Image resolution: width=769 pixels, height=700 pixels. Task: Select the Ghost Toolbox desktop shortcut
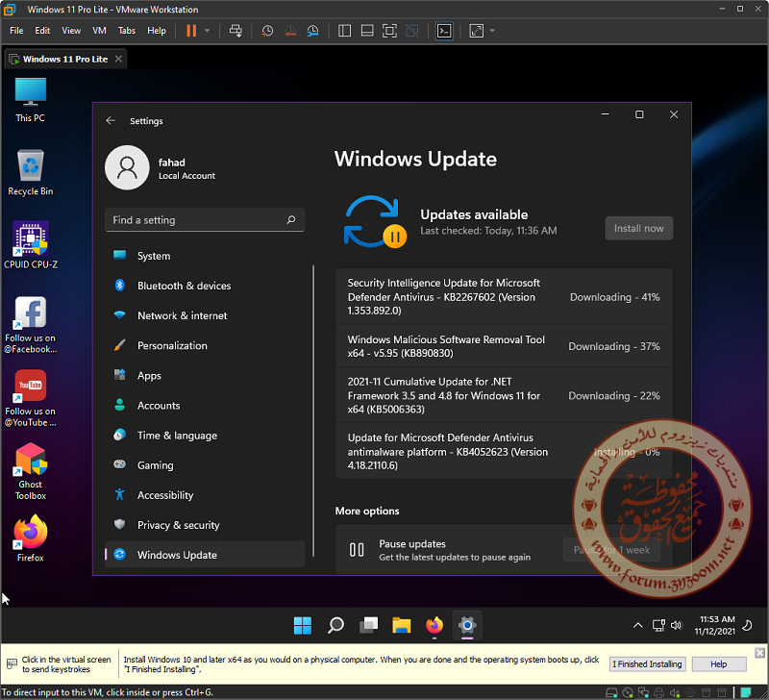tap(31, 471)
